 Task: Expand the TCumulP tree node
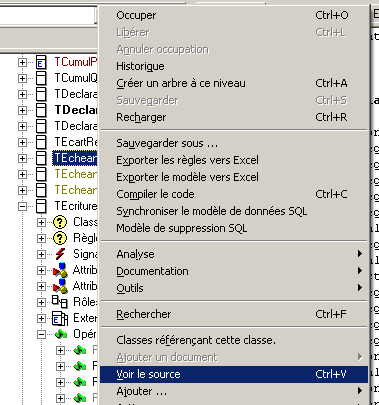pos(22,62)
